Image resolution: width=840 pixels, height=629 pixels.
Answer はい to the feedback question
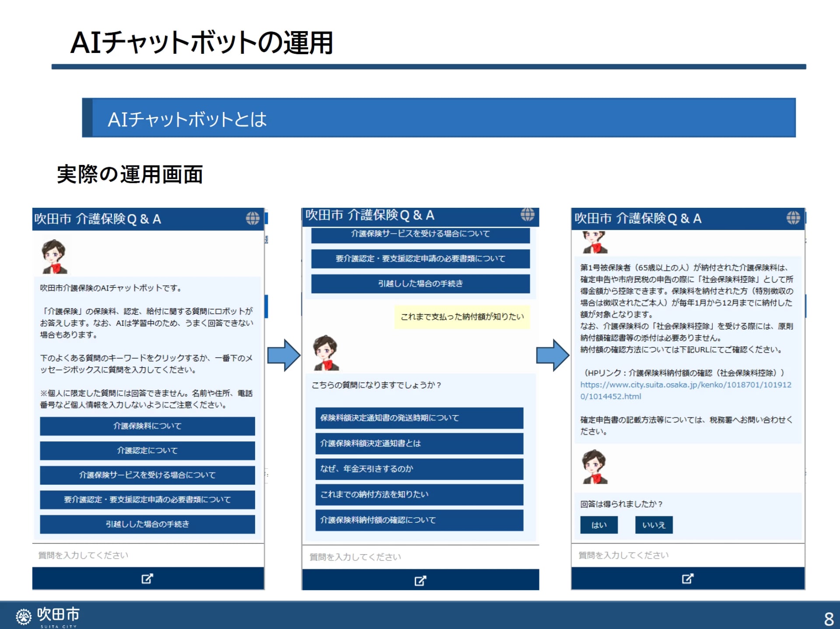(598, 525)
